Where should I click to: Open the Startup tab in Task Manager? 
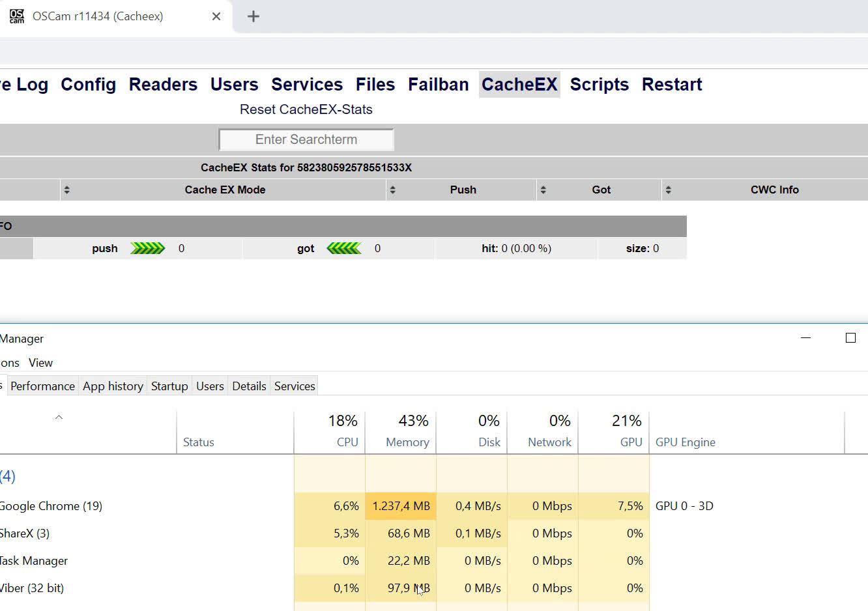(169, 386)
